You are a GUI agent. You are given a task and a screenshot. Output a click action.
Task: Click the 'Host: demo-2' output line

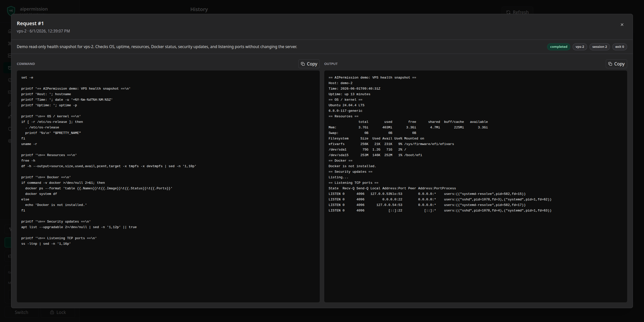(x=340, y=83)
